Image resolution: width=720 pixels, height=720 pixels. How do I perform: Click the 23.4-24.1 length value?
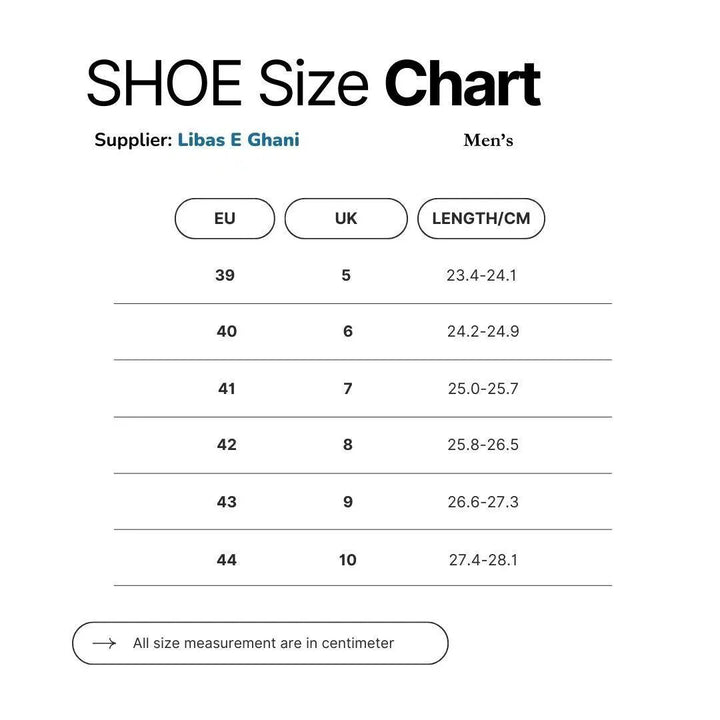[481, 275]
